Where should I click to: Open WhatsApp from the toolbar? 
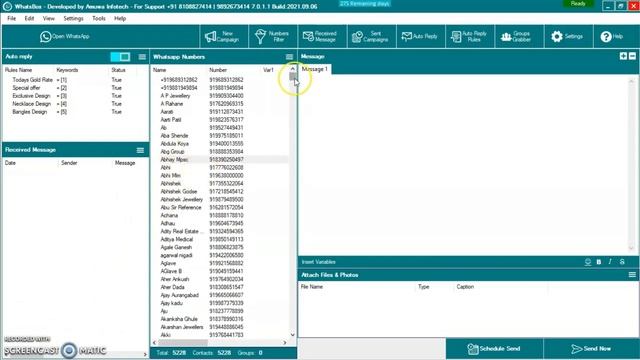click(x=64, y=36)
